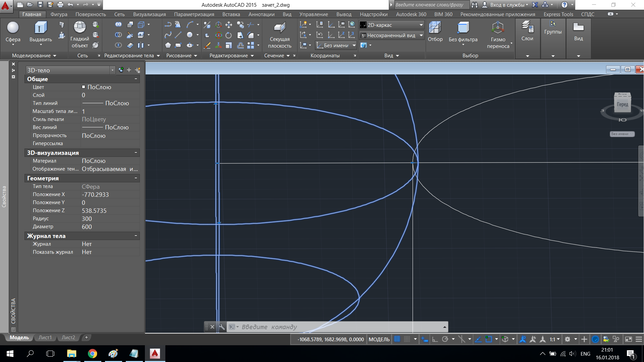This screenshot has width=644, height=362.
Task: Select the solid Intersect tool icon
Action: pyautogui.click(x=118, y=45)
